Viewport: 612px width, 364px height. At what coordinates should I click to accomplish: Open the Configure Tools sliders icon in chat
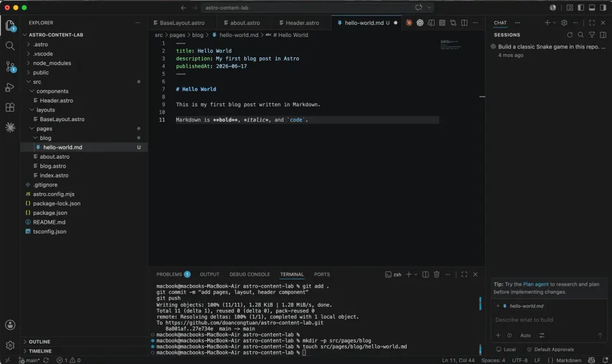(542, 335)
